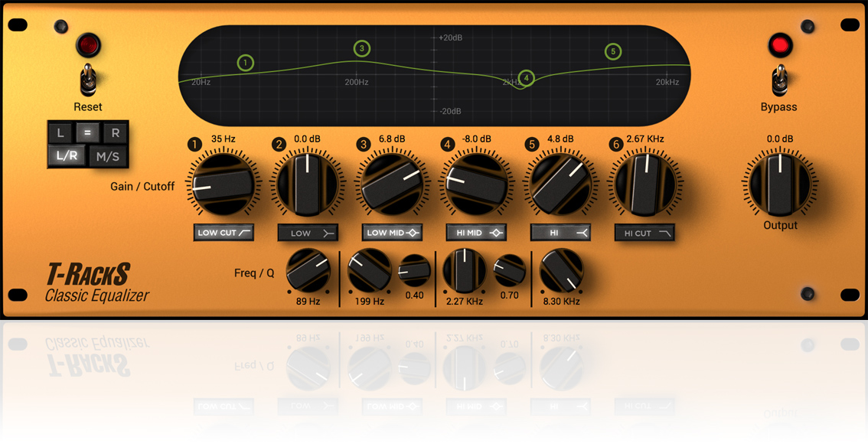Select the HI CUT filter band
This screenshot has width=868, height=444.
[x=644, y=232]
